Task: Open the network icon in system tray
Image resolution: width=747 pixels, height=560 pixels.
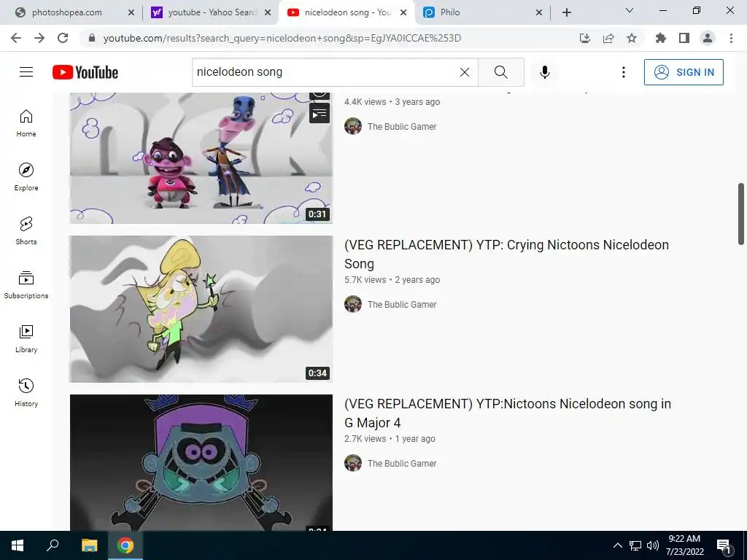Action: pyautogui.click(x=635, y=545)
